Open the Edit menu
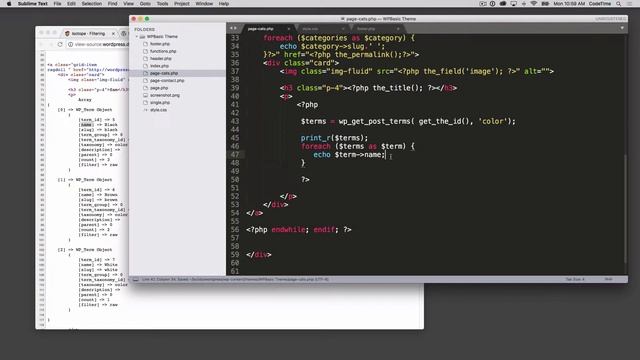 tap(71, 4)
